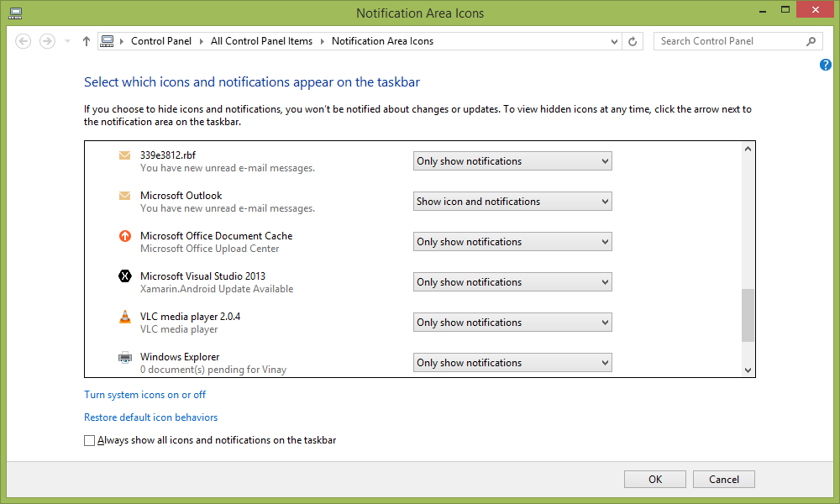Click the Windows Explorer icon
This screenshot has width=840, height=504.
125,356
